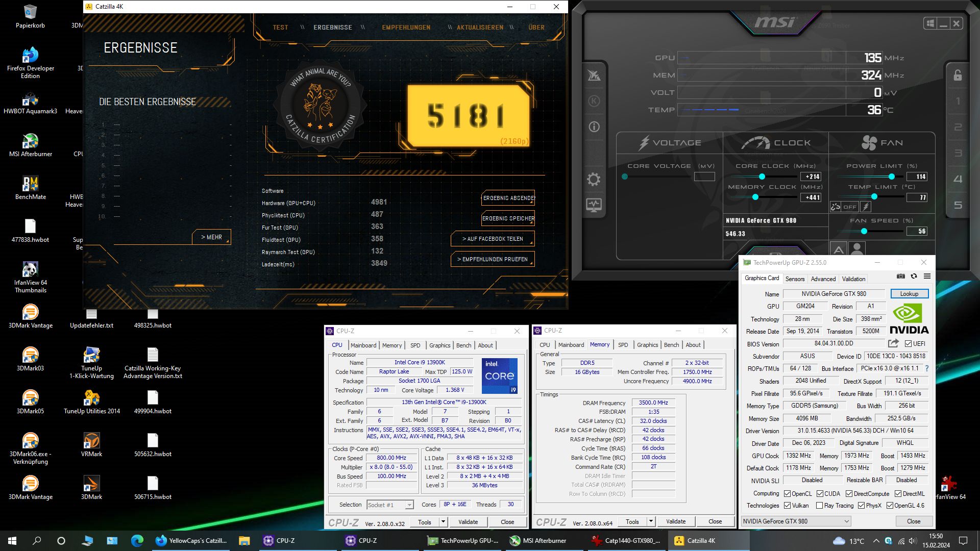Click the MEHR button in Catzilla
The height and width of the screenshot is (551, 980).
click(211, 237)
